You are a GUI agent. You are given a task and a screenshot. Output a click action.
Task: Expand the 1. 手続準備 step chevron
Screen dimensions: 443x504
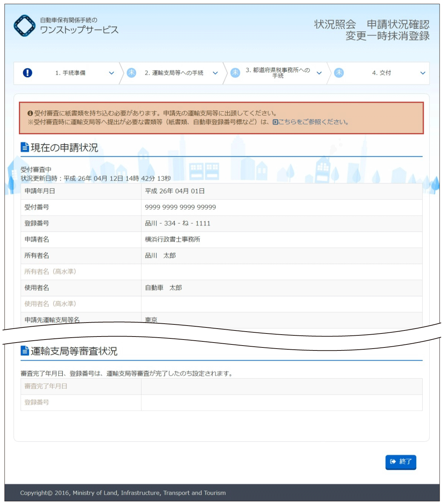point(111,73)
